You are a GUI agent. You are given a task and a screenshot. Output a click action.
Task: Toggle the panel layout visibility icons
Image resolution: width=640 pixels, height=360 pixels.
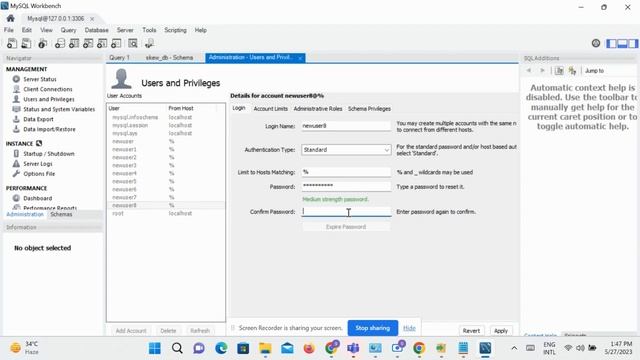[x=622, y=43]
